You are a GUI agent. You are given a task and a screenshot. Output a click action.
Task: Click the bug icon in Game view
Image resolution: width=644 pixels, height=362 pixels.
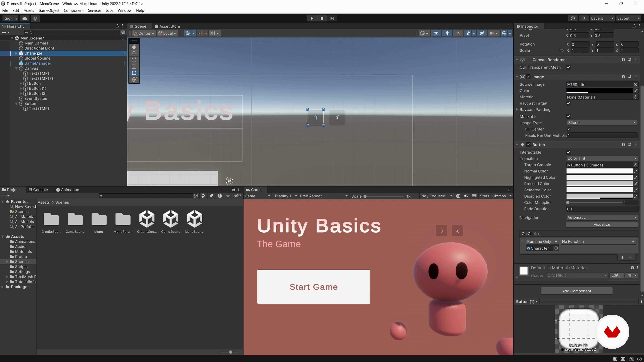click(458, 196)
